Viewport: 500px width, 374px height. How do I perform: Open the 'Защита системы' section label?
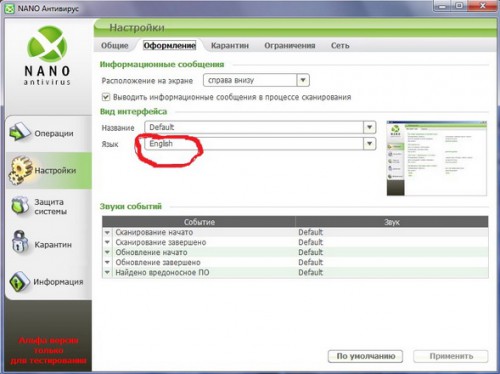click(x=51, y=207)
